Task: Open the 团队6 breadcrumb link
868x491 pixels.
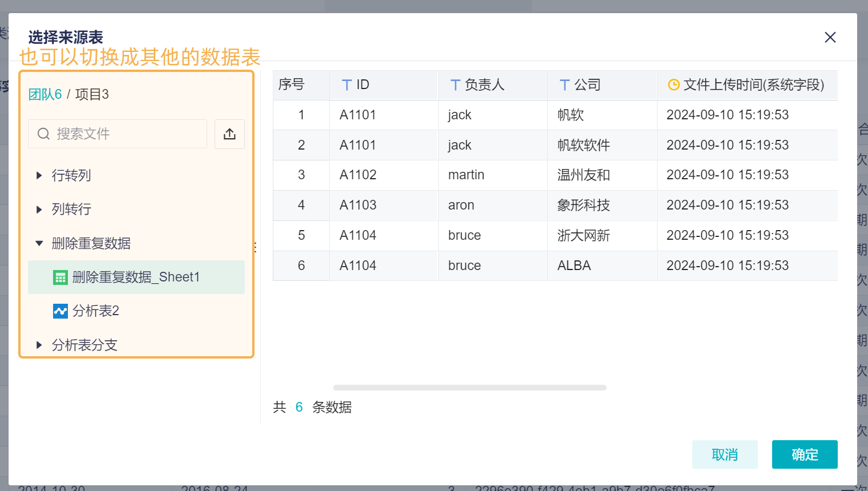Action: point(45,94)
